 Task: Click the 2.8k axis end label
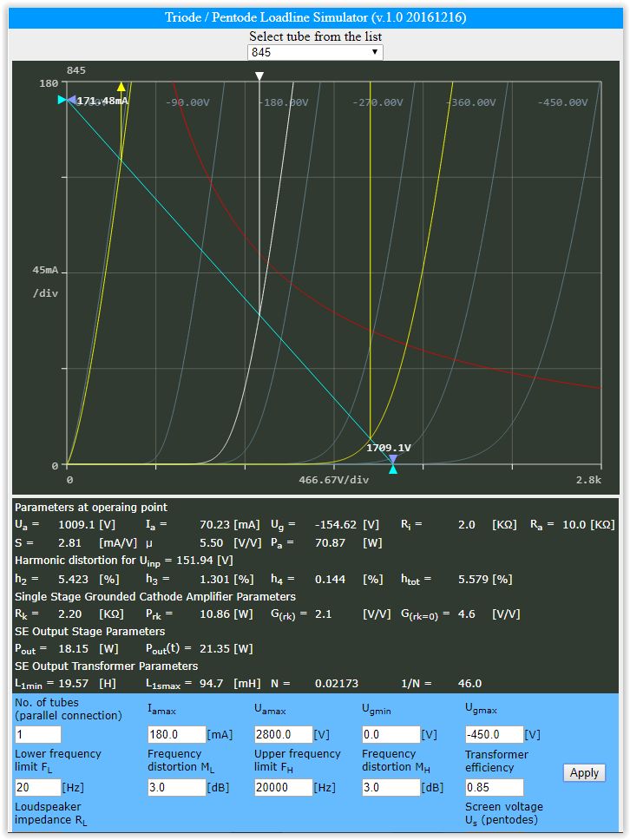coord(588,480)
